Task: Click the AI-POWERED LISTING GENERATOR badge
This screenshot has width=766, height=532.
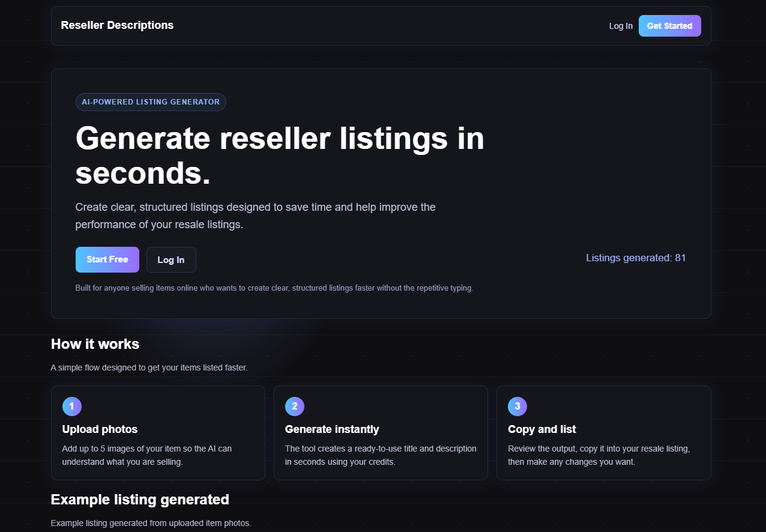Action: click(151, 101)
